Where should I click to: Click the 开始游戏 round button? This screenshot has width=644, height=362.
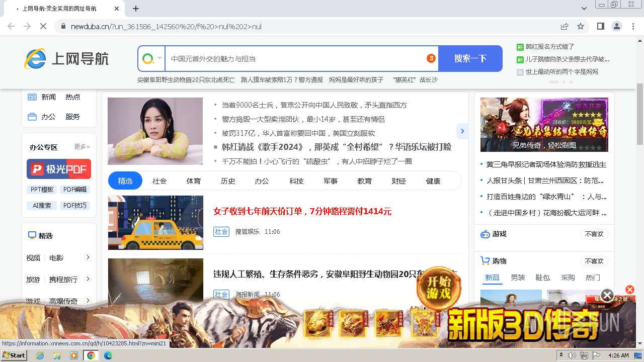(x=438, y=288)
